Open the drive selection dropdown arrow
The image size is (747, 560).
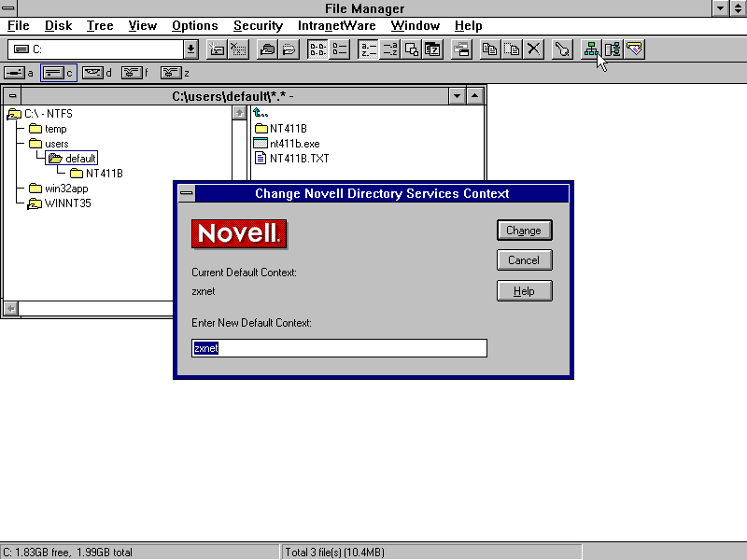(x=190, y=49)
